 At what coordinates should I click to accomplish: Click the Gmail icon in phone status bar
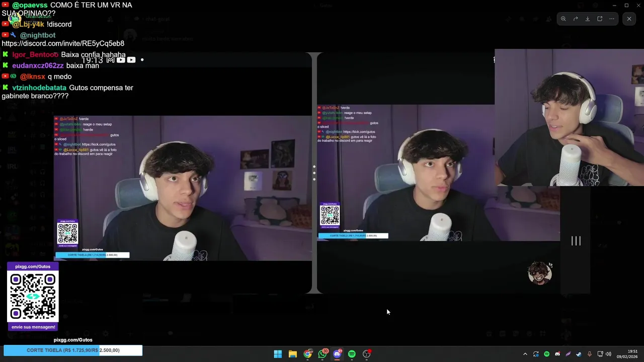tap(111, 60)
